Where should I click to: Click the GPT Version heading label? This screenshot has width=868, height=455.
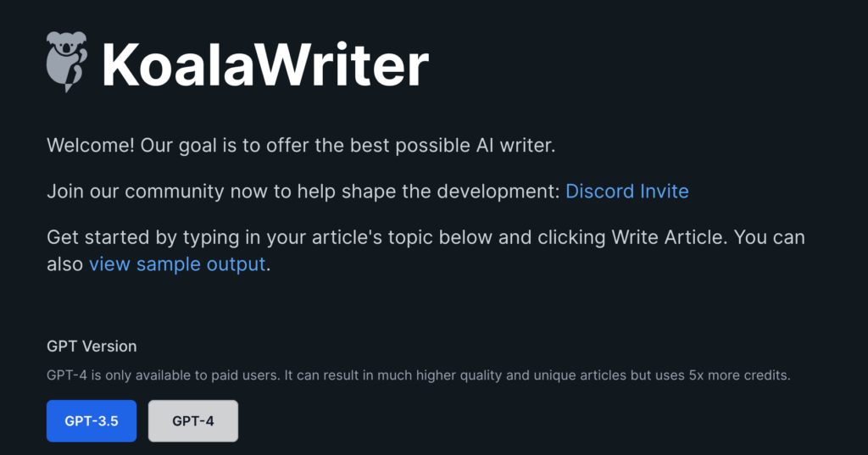coord(92,347)
